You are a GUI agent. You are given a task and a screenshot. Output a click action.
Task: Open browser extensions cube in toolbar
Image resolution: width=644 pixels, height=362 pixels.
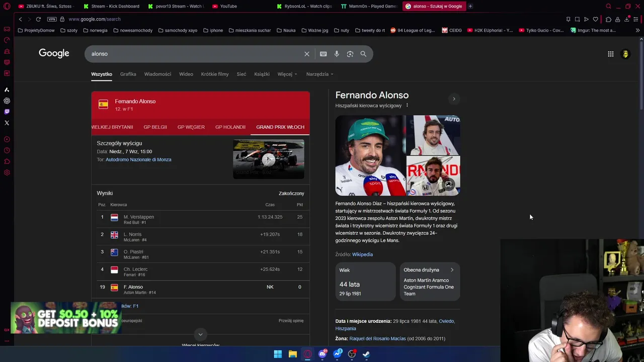[x=608, y=19]
